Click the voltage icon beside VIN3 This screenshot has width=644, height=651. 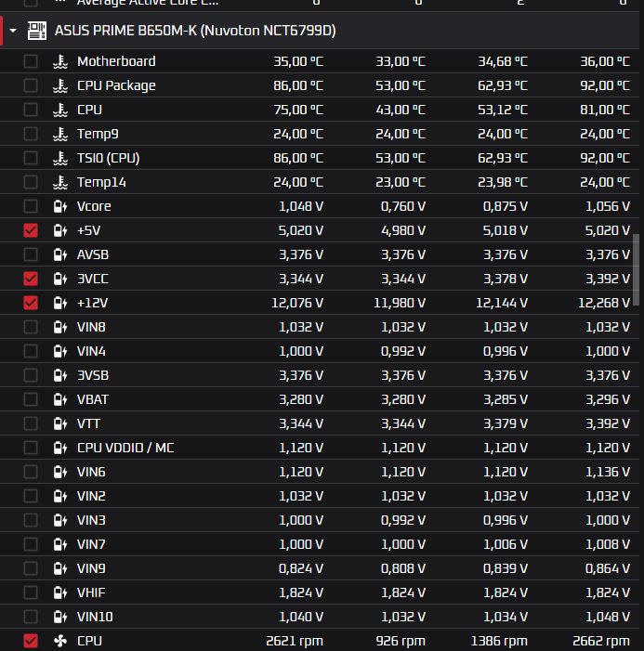[x=60, y=520]
